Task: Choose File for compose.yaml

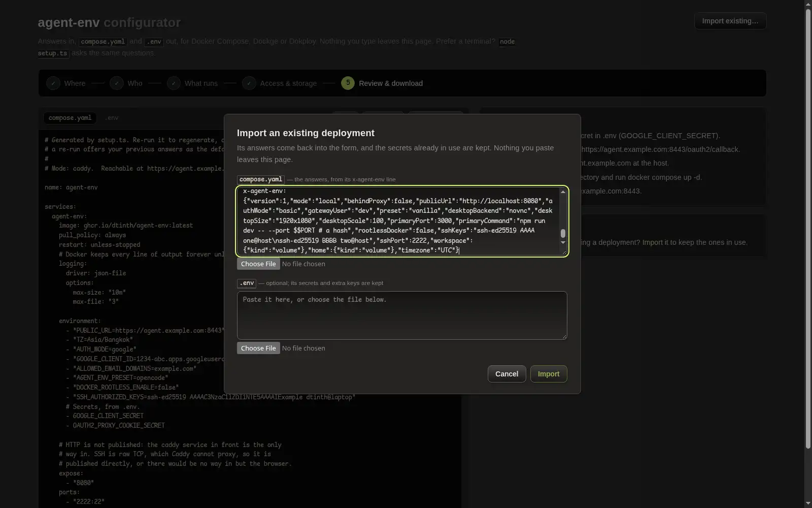Action: tap(258, 264)
